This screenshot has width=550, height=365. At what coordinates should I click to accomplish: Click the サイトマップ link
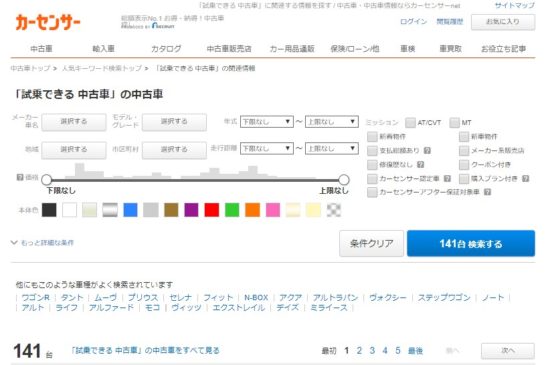coord(515,5)
